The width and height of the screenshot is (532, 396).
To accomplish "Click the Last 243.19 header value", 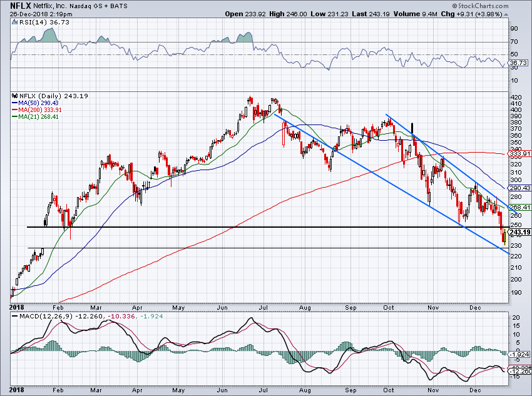I will [x=371, y=14].
